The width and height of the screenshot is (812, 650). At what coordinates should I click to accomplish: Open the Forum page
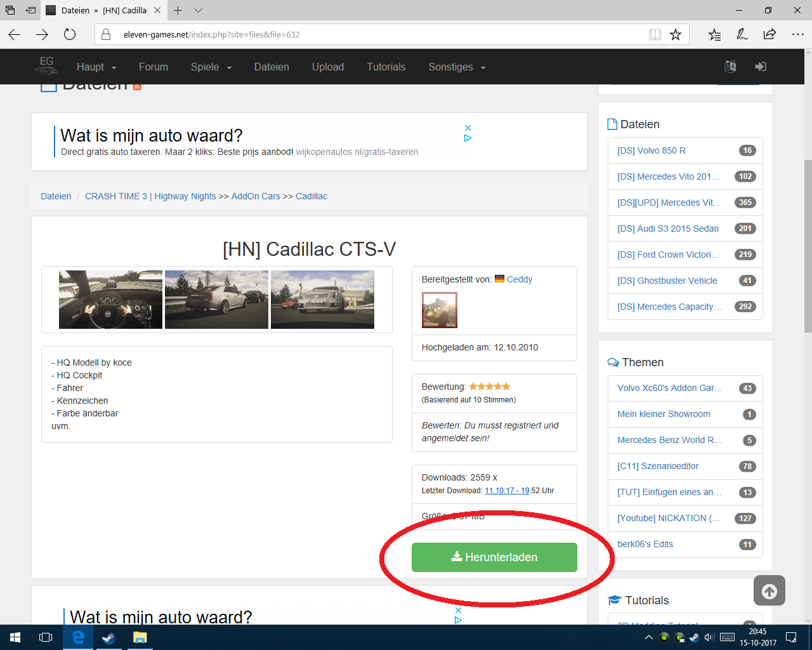tap(154, 67)
